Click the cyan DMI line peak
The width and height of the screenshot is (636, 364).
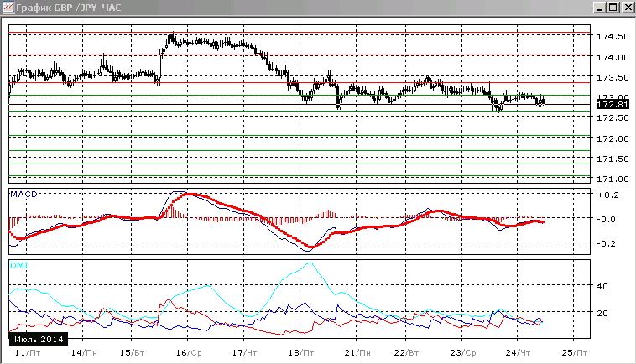click(310, 263)
